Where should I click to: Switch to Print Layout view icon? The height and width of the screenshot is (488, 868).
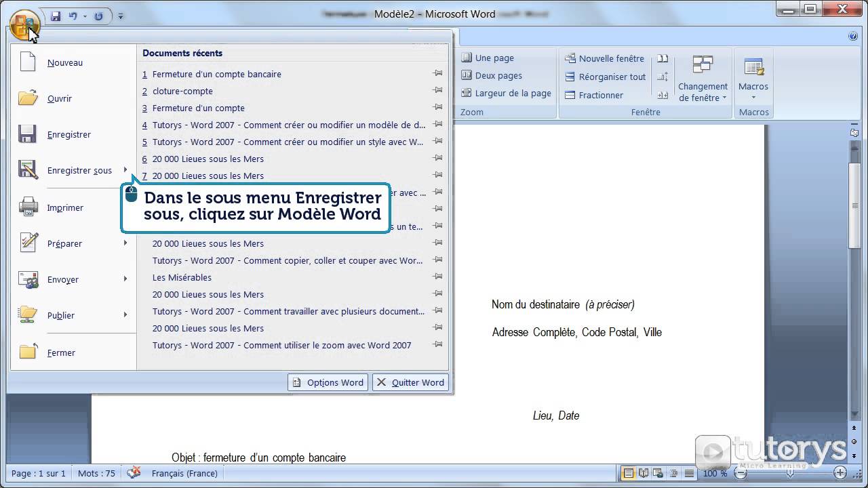[x=629, y=473]
